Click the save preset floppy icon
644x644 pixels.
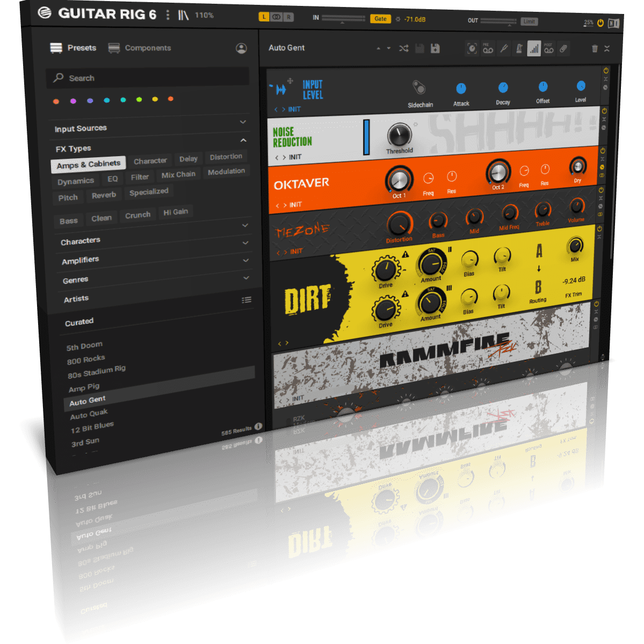(420, 48)
